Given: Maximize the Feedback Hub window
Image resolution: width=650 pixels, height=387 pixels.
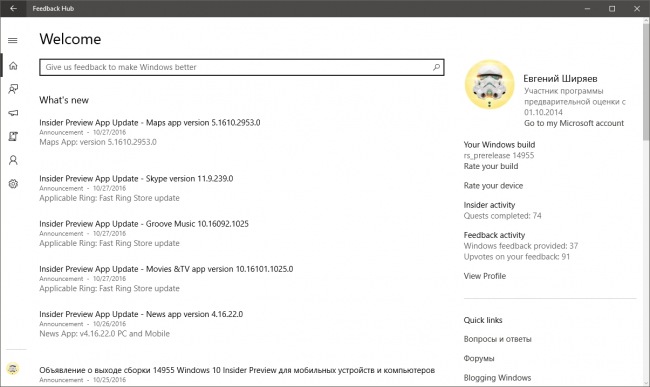Looking at the screenshot, I should click(612, 8).
